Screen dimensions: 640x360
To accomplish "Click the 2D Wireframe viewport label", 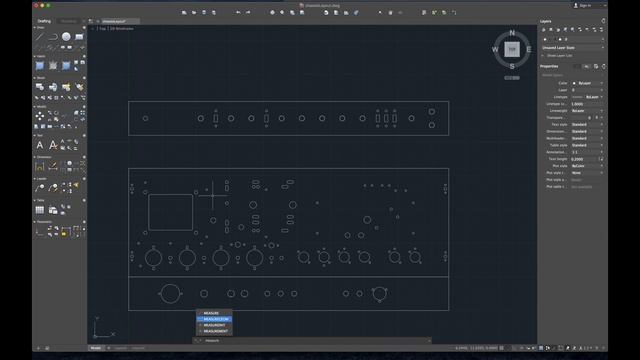I will (x=122, y=29).
